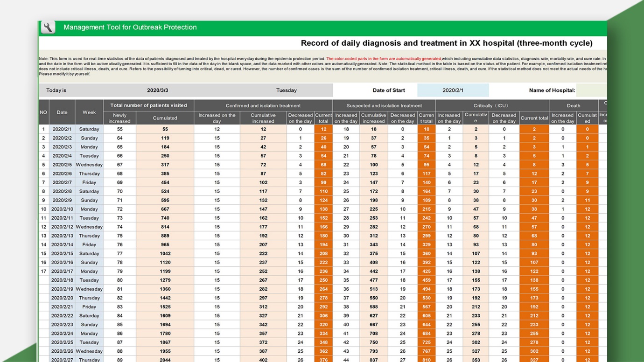Select the orange Current total cell 376

(x=323, y=360)
